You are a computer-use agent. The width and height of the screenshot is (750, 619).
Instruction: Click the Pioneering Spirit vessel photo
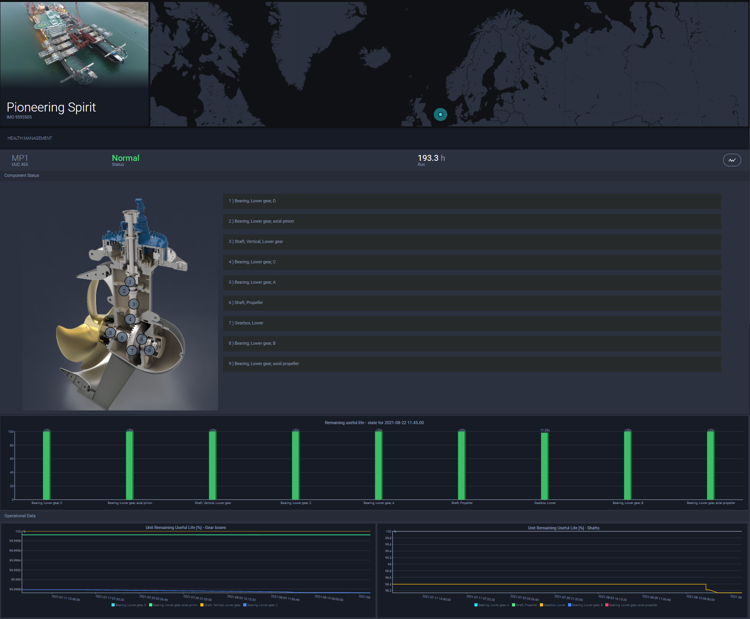tap(74, 45)
